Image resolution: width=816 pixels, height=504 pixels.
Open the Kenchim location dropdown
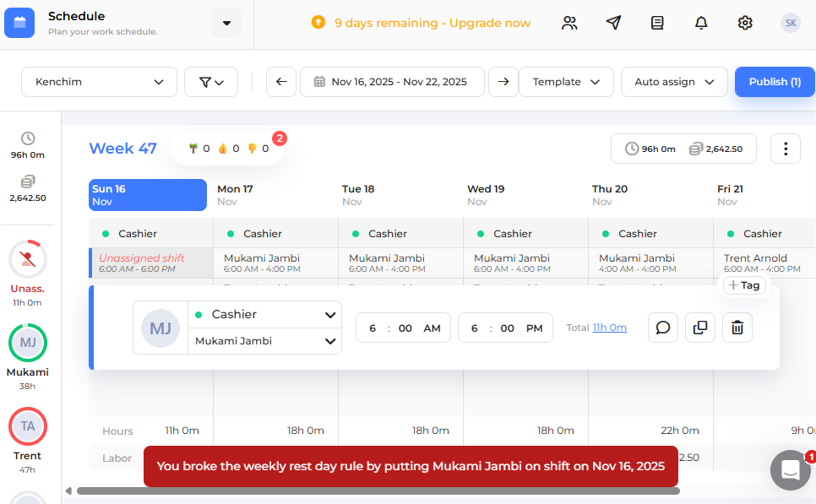(99, 82)
